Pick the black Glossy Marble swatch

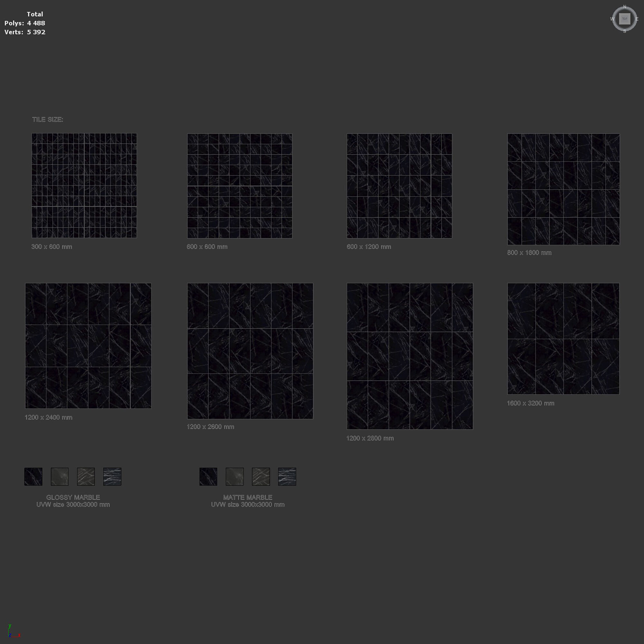33,476
